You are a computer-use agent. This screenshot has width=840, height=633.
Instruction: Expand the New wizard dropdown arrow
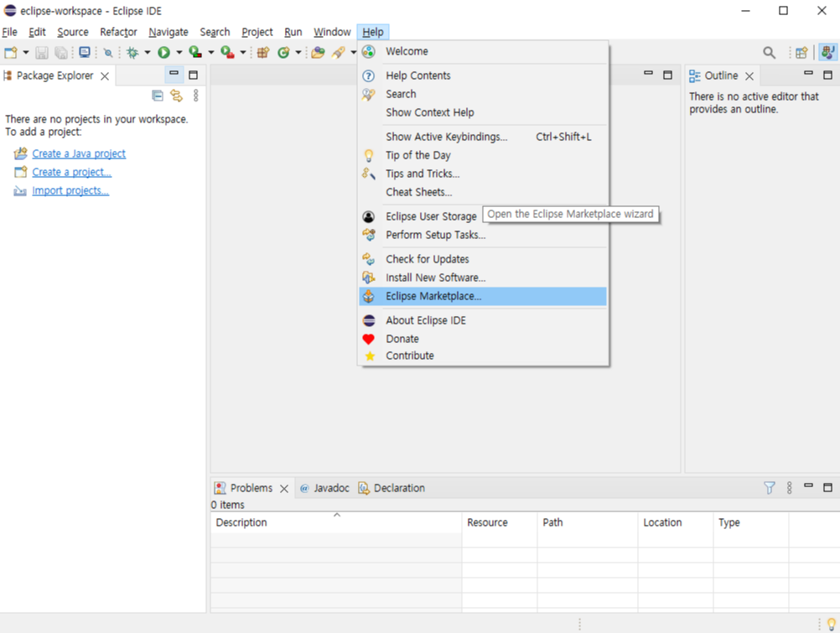[25, 53]
